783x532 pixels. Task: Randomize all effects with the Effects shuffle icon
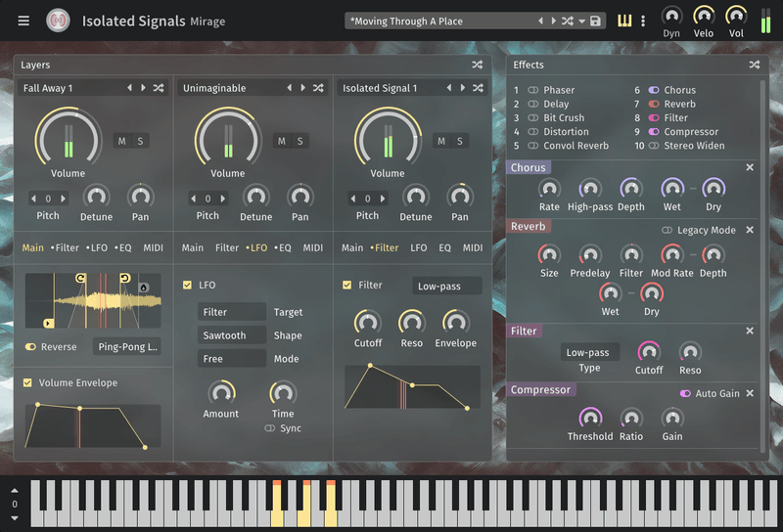755,65
